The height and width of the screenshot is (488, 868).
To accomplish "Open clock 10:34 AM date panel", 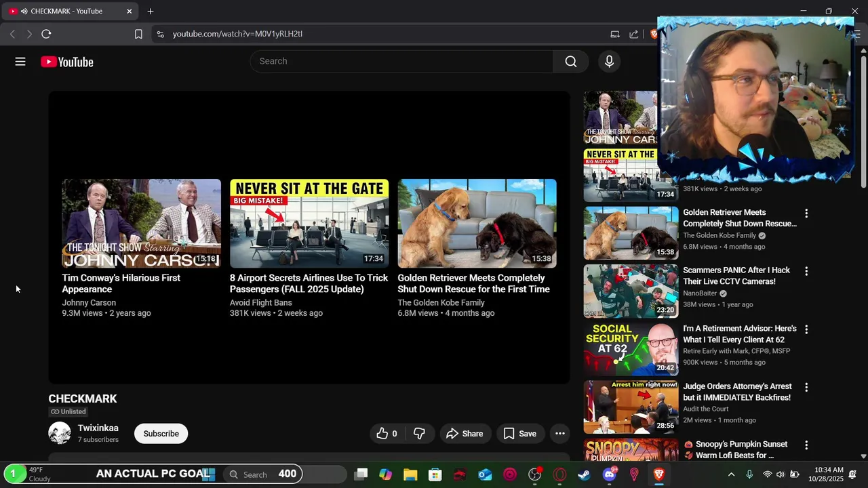I will [x=825, y=474].
